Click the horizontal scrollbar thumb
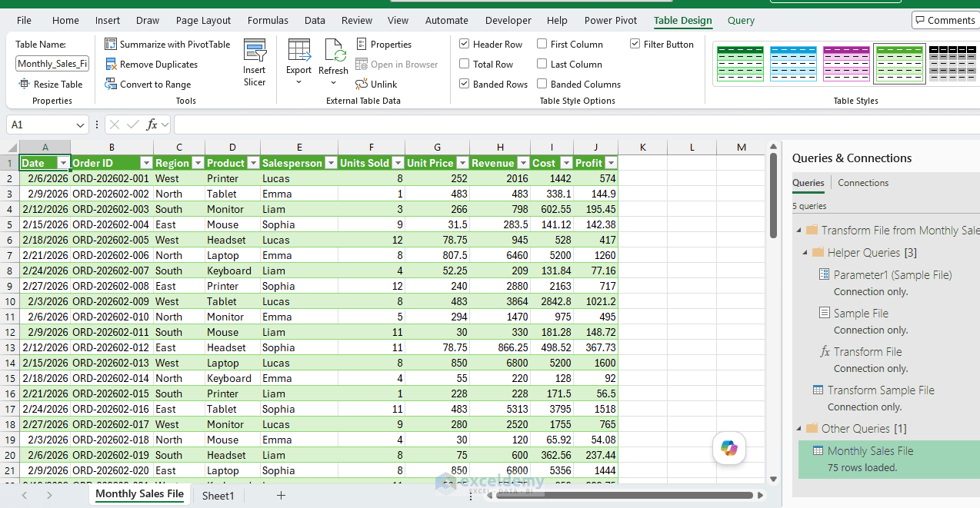The width and height of the screenshot is (980, 508). point(624,496)
